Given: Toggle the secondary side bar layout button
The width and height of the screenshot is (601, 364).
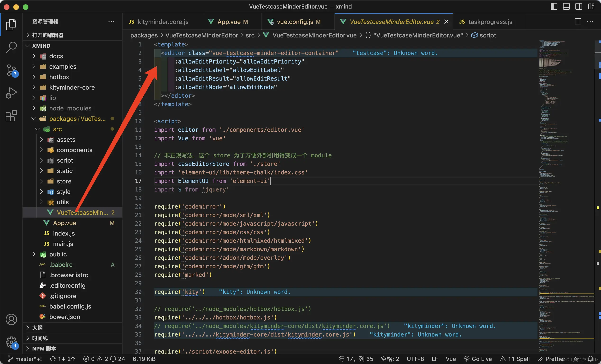Looking at the screenshot, I should point(578,6).
